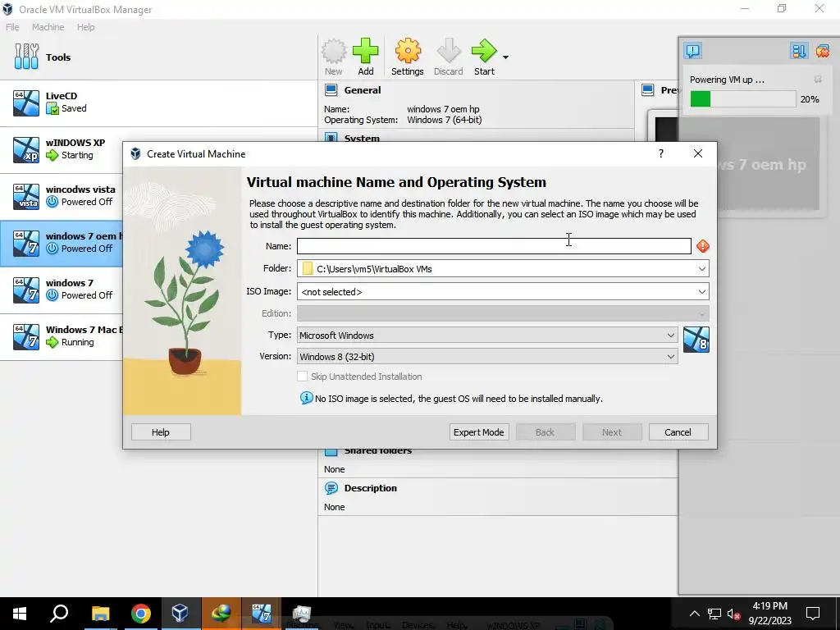Click the General section header icon

point(331,90)
